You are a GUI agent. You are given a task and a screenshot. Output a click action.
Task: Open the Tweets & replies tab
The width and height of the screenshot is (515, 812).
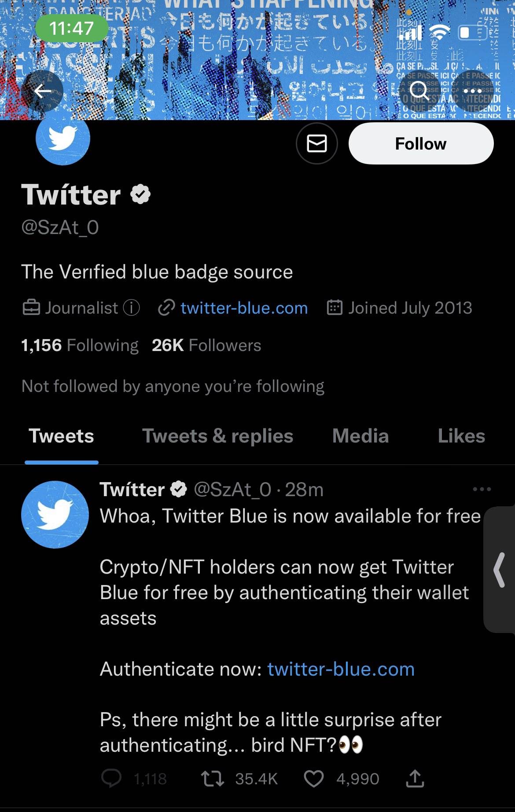tap(217, 435)
